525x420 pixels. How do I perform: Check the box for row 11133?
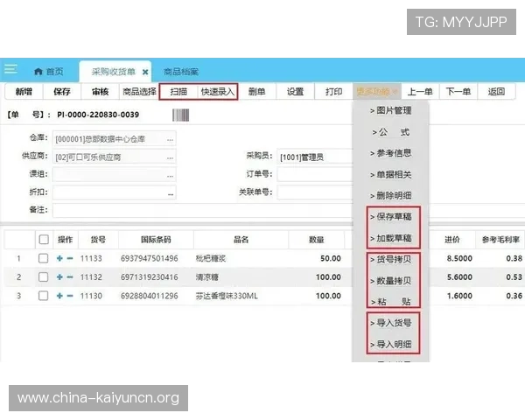[x=43, y=258]
